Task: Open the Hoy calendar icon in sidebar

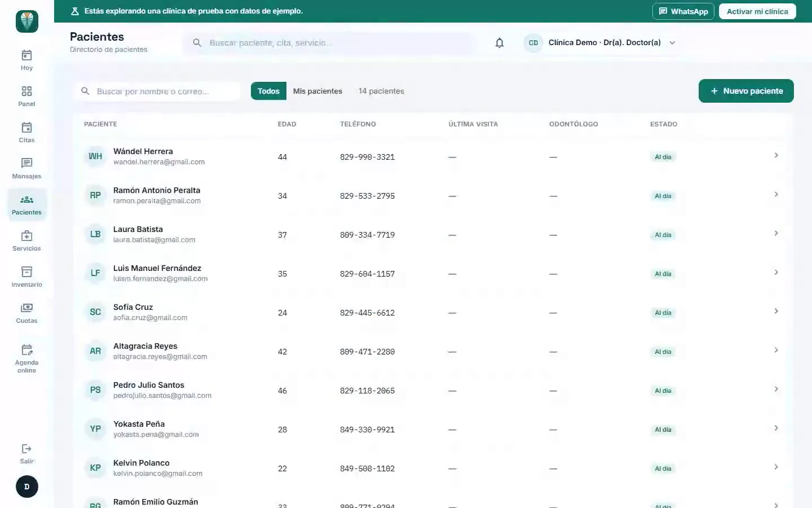Action: coord(27,55)
